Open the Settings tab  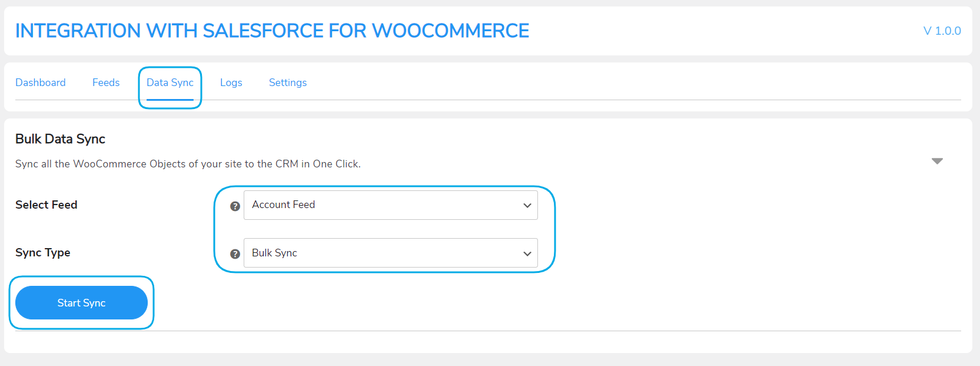(288, 83)
